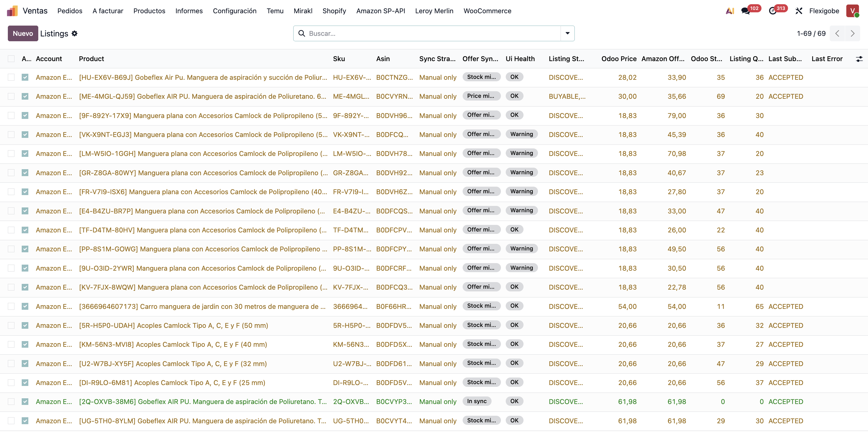
Task: Open the Productos menu
Action: 149,11
